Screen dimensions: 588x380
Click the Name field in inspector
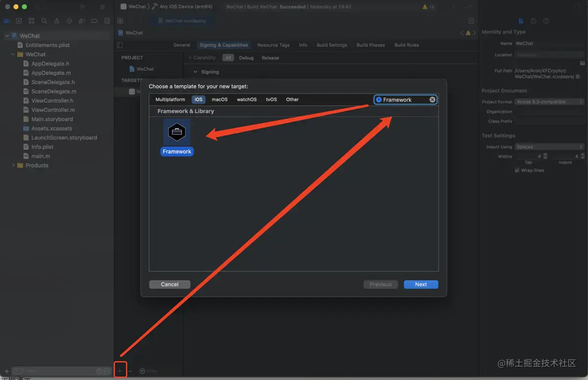[549, 44]
